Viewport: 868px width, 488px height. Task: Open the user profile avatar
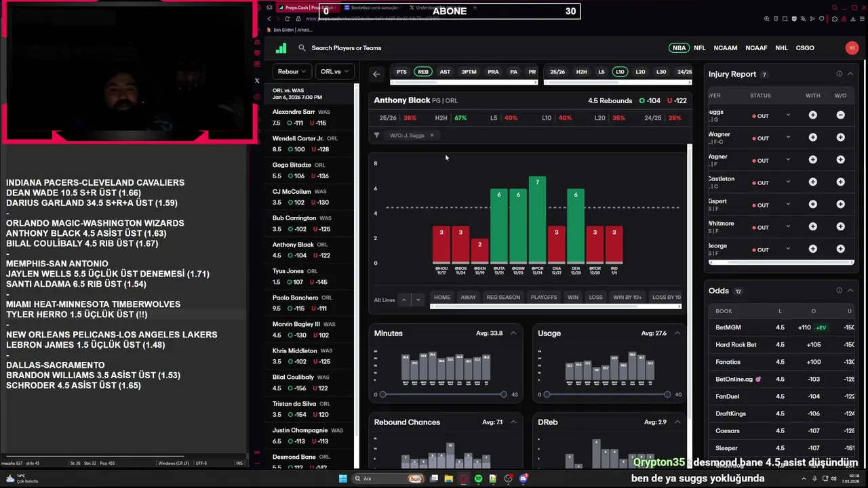click(852, 47)
